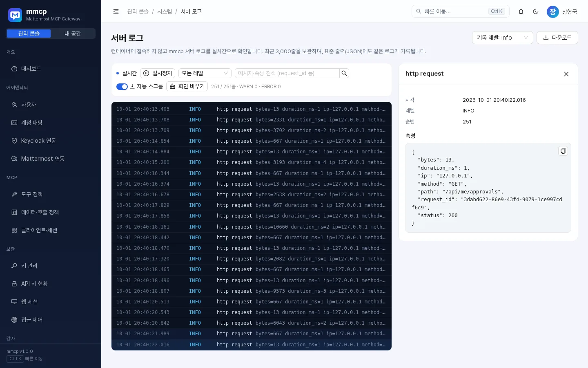Go to 계정 매핑 in sidebar
This screenshot has width=588, height=368.
(51, 123)
